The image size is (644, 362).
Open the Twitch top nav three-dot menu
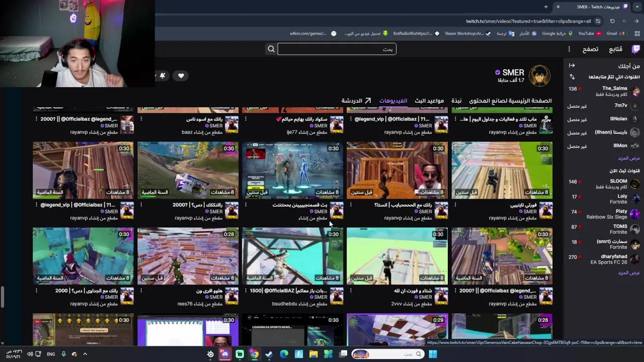click(x=569, y=49)
